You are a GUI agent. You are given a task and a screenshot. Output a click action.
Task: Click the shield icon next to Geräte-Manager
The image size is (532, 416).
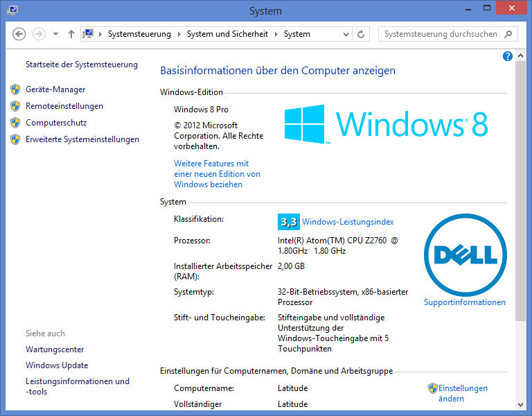pyautogui.click(x=15, y=89)
